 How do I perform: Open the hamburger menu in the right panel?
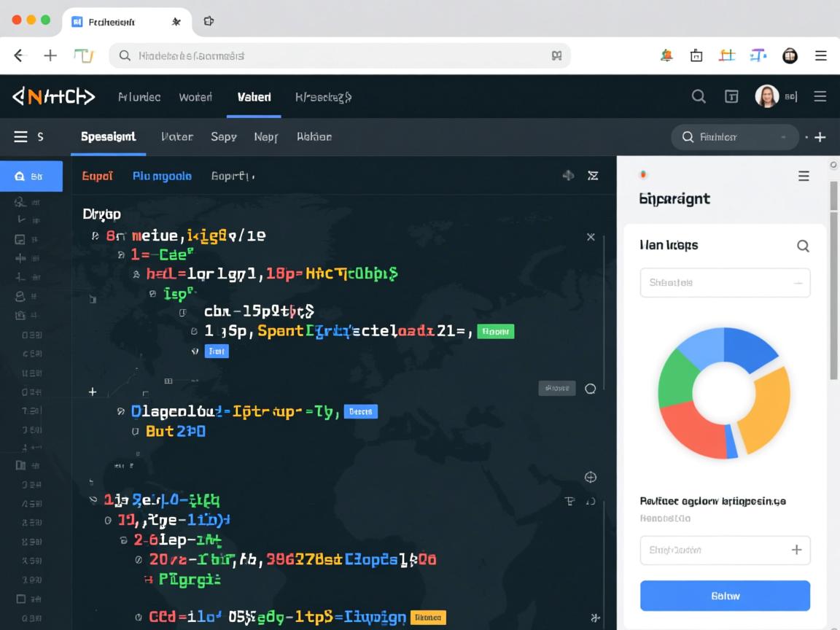click(x=804, y=176)
